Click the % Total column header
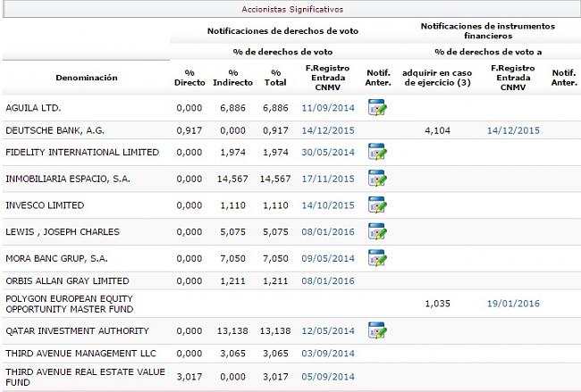 click(275, 78)
